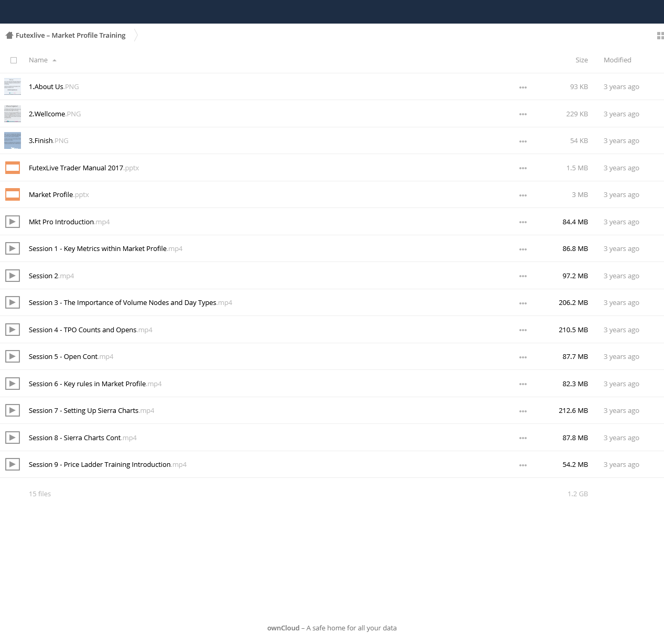Image resolution: width=664 pixels, height=644 pixels.
Task: Click video icon of Session 7 file
Action: pos(13,410)
